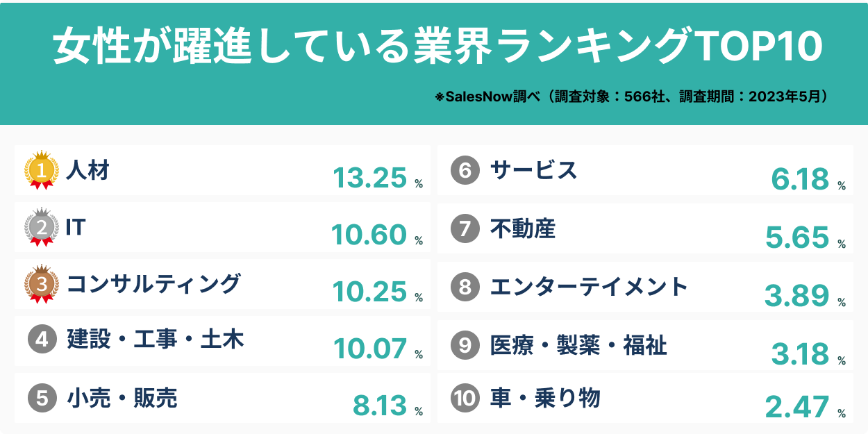Image resolution: width=868 pixels, height=434 pixels.
Task: Click the gray number 10 rank badge
Action: coord(465,399)
